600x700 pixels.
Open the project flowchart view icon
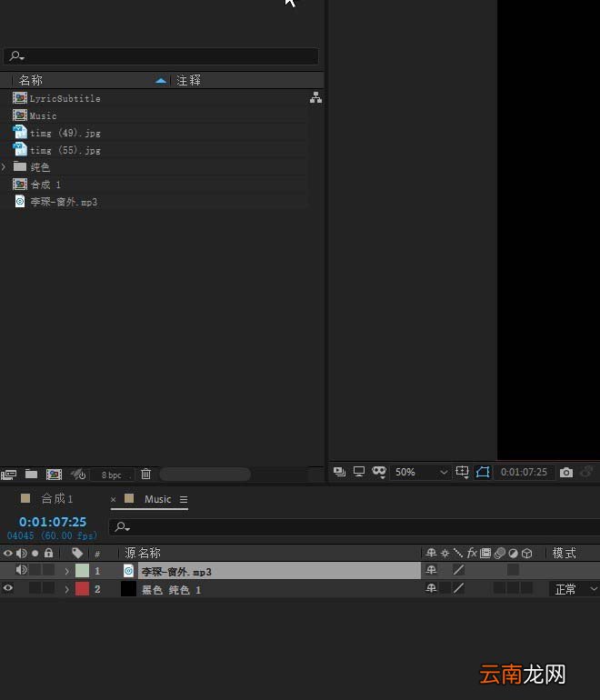pos(315,98)
